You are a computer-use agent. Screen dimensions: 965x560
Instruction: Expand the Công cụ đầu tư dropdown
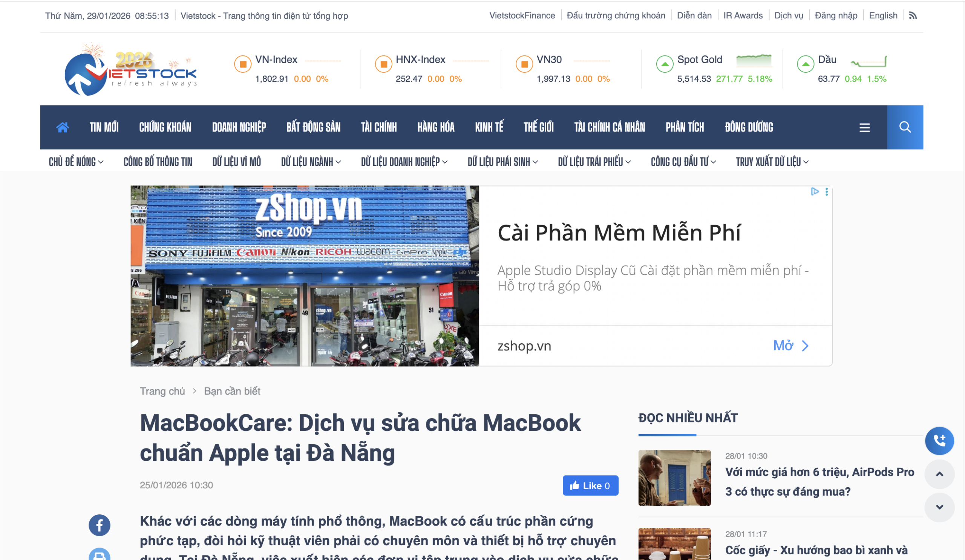(x=683, y=162)
